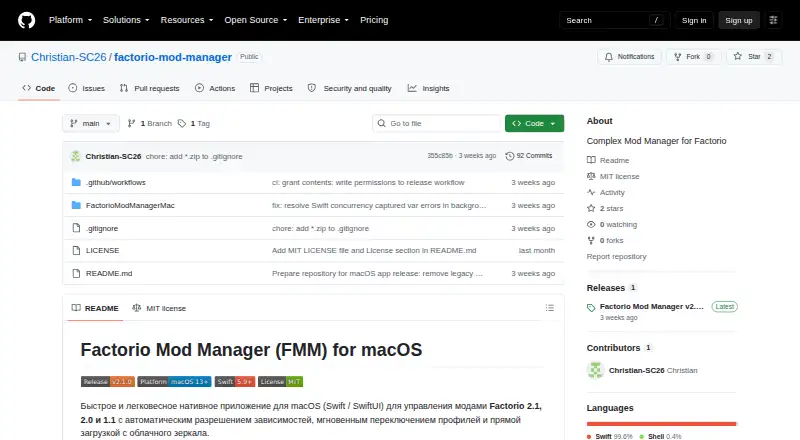
Task: Click the FactorioModManagerMac folder icon
Action: pos(76,205)
